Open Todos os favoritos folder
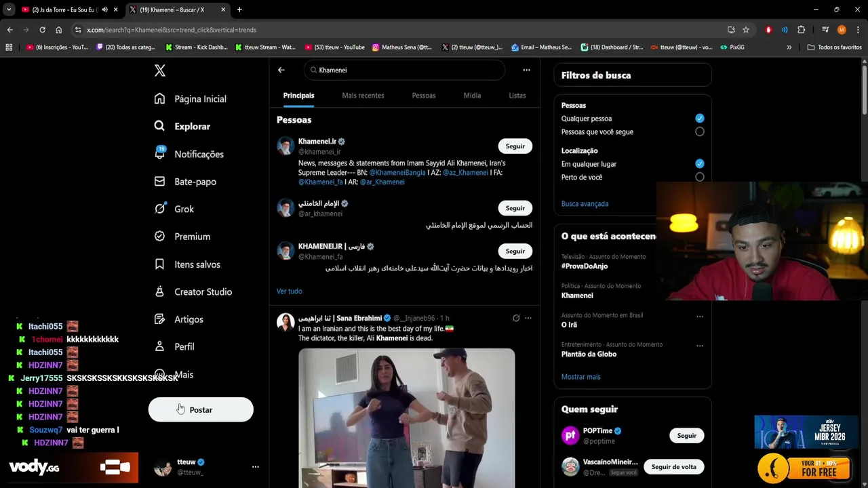The image size is (868, 488). [x=834, y=47]
